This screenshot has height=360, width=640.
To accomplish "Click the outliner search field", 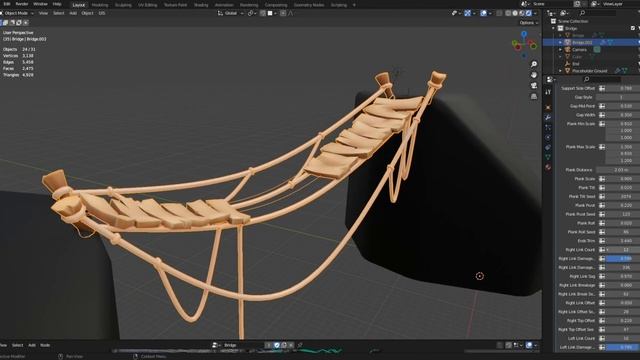I will click(598, 13).
